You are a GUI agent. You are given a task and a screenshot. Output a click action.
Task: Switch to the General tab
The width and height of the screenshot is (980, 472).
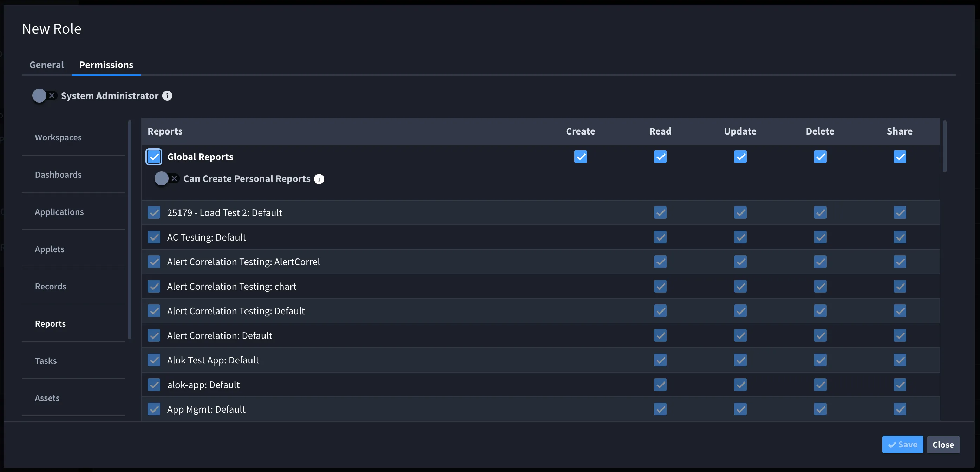click(x=46, y=65)
